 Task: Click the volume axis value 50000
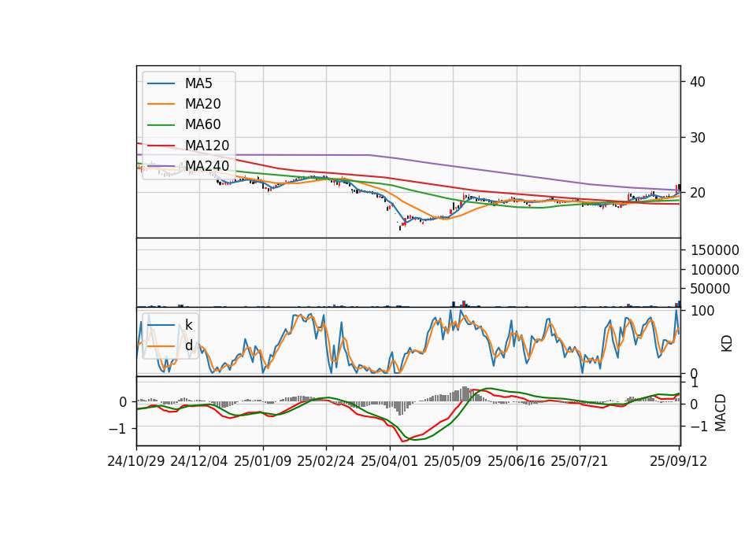click(710, 289)
